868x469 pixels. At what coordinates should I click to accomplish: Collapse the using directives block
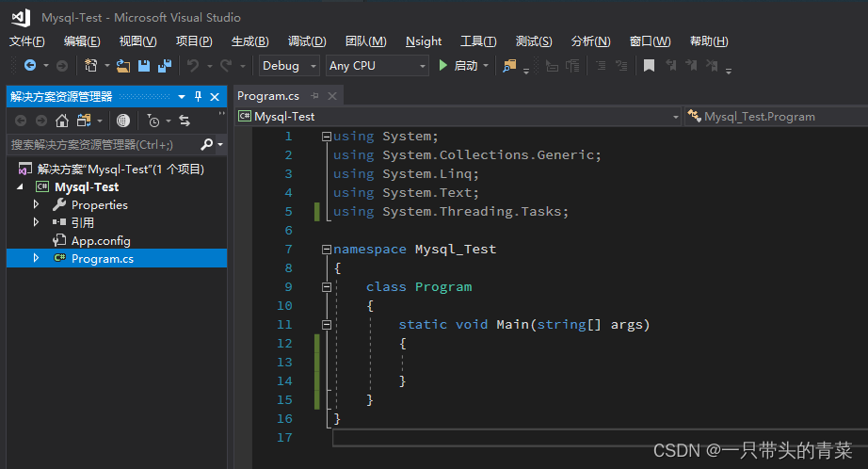click(327, 137)
